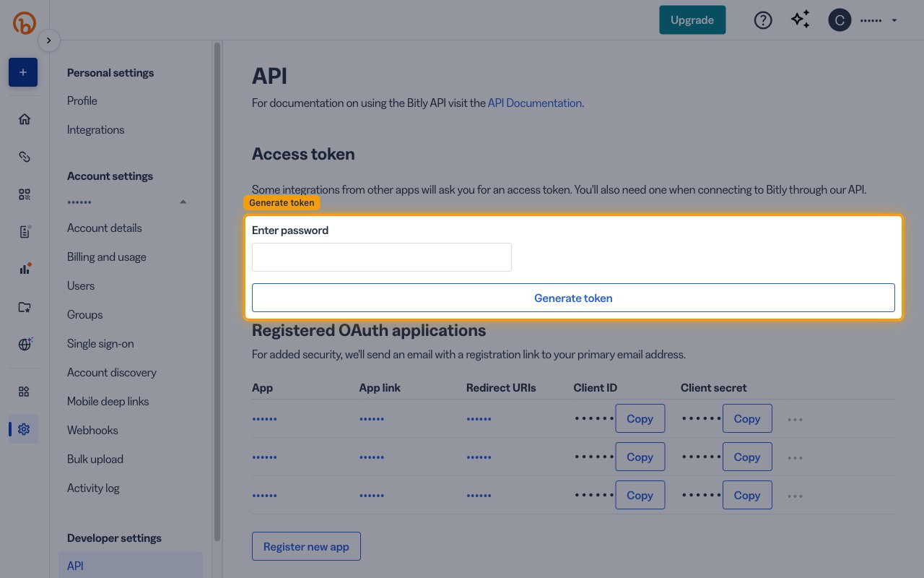Image resolution: width=924 pixels, height=578 pixels.
Task: Click the Access token heading
Action: (303, 154)
